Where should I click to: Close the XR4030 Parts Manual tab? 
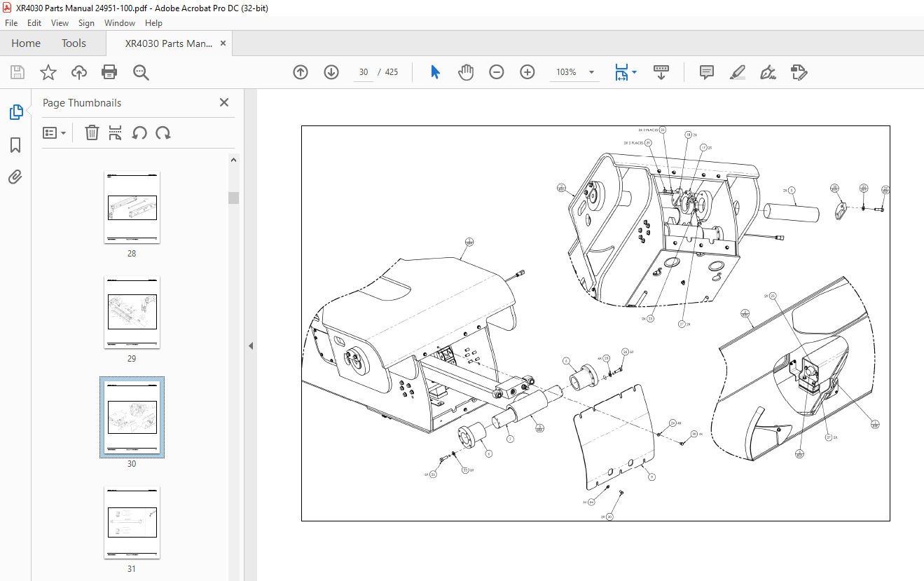pyautogui.click(x=223, y=43)
